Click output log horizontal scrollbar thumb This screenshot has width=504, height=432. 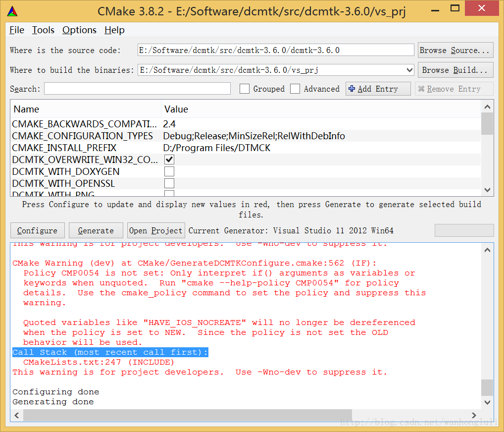pyautogui.click(x=188, y=415)
